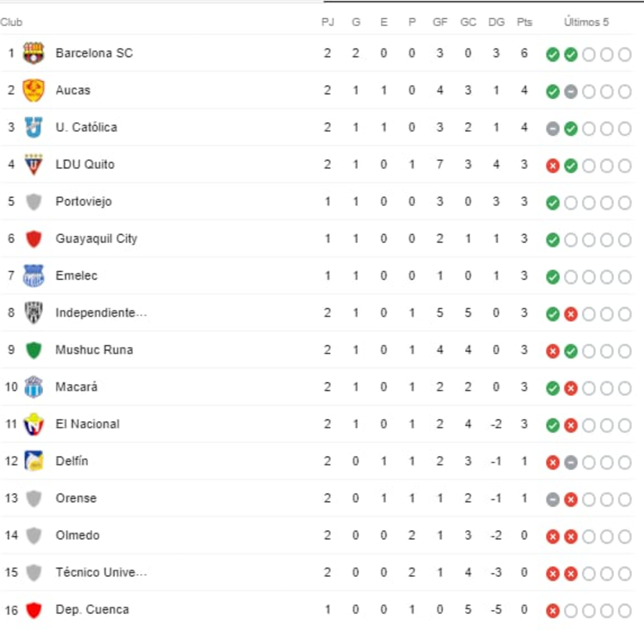Click the DG column header
The image size is (644, 644).
tap(496, 22)
